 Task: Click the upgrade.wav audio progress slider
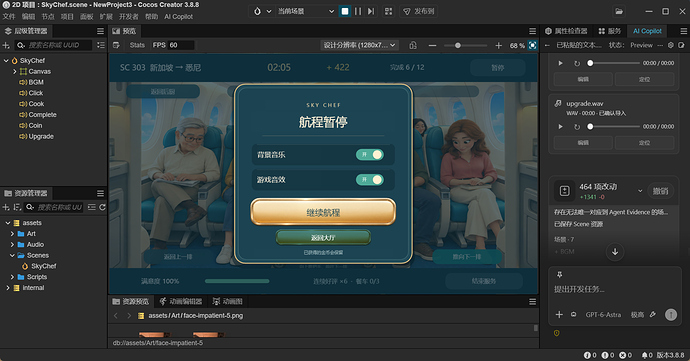tap(614, 127)
